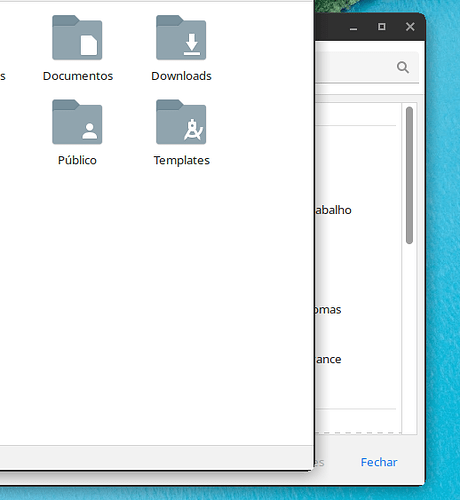This screenshot has height=500, width=460.
Task: Select the Templates folder icon
Action: pyautogui.click(x=181, y=122)
